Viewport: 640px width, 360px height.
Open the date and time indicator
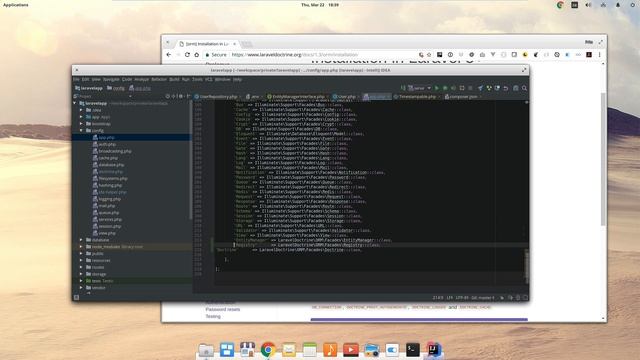[320, 5]
